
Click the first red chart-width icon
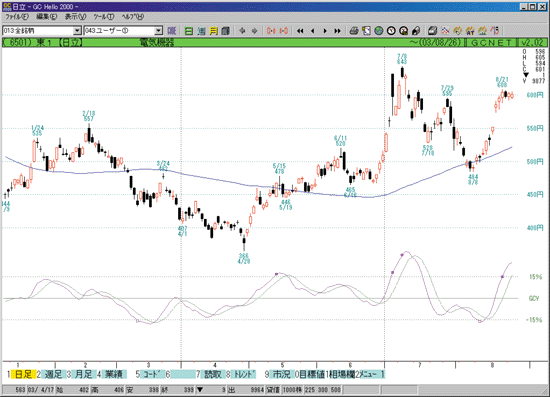click(271, 31)
